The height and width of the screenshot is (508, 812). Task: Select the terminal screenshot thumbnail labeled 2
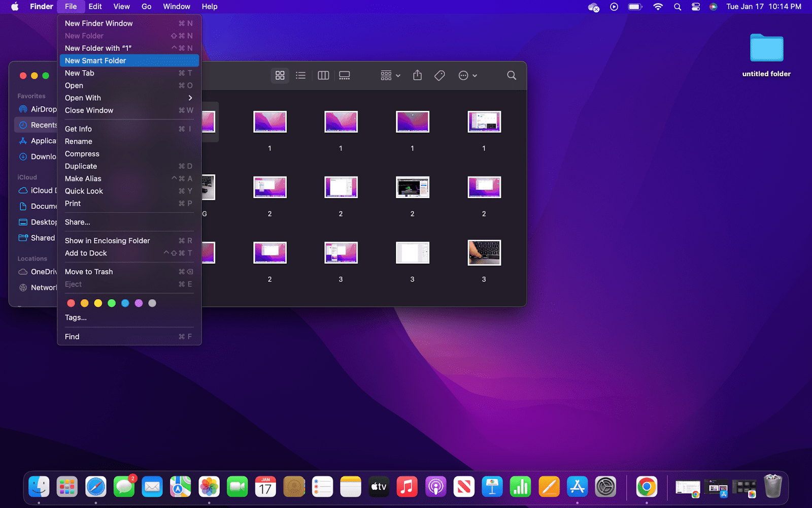pyautogui.click(x=413, y=187)
